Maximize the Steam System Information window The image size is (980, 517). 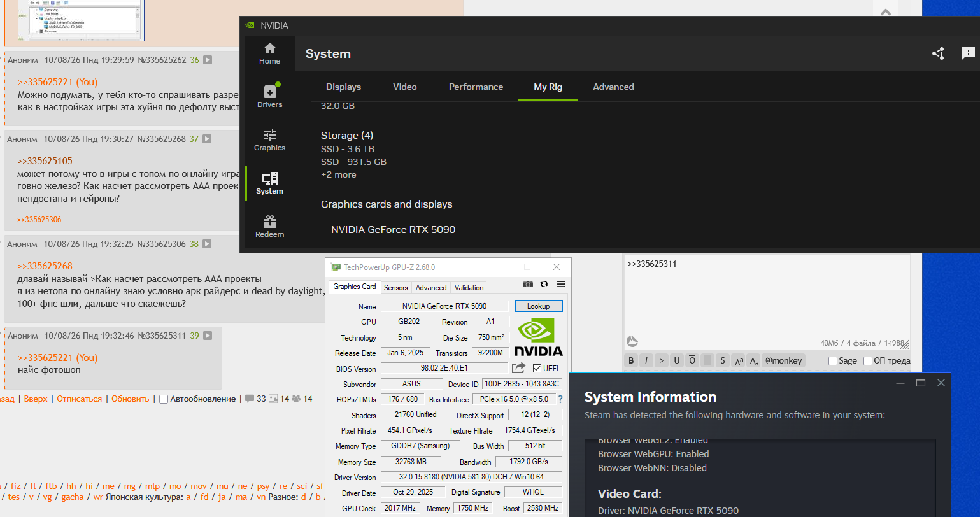coord(920,383)
